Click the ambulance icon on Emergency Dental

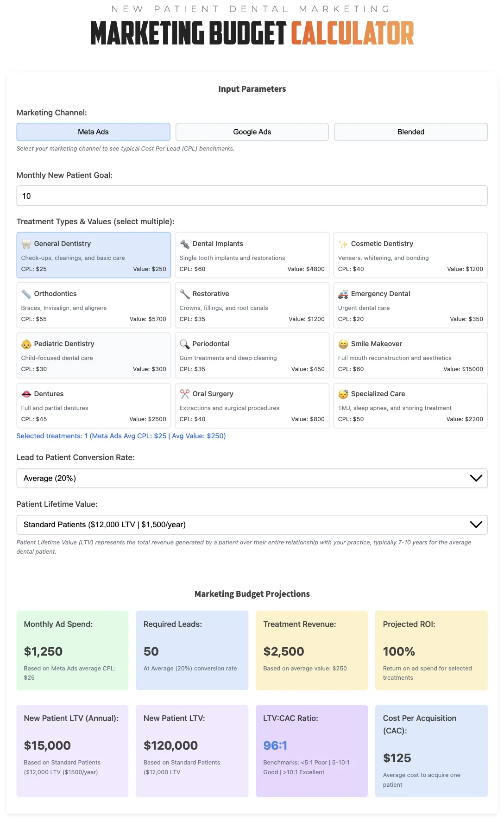[343, 294]
